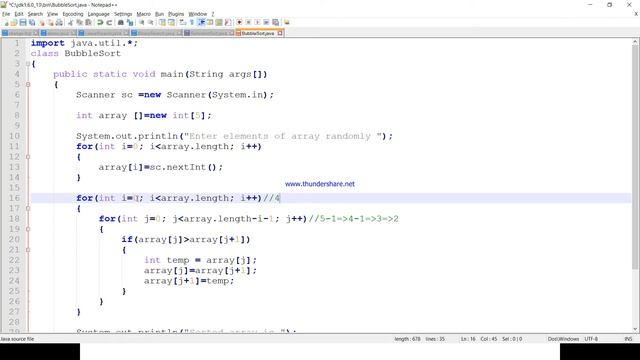This screenshot has width=640, height=360.
Task: Collapse the main method fold at line 5
Action: pos(28,84)
